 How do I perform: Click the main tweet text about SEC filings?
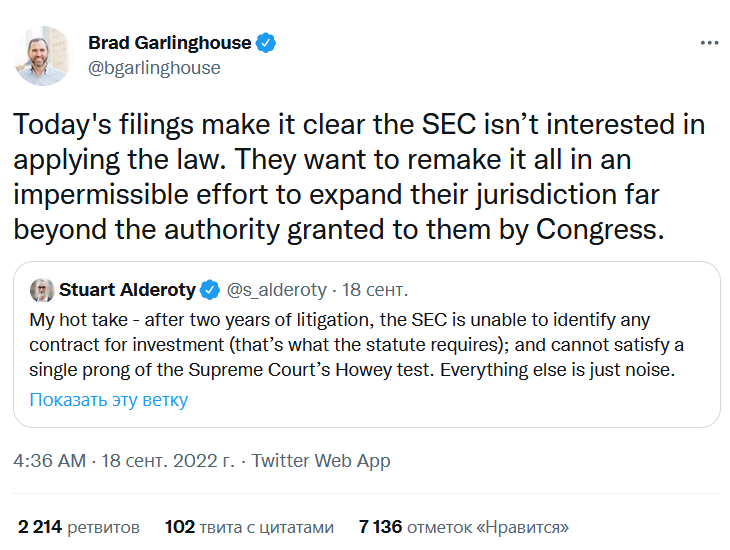pyautogui.click(x=359, y=177)
